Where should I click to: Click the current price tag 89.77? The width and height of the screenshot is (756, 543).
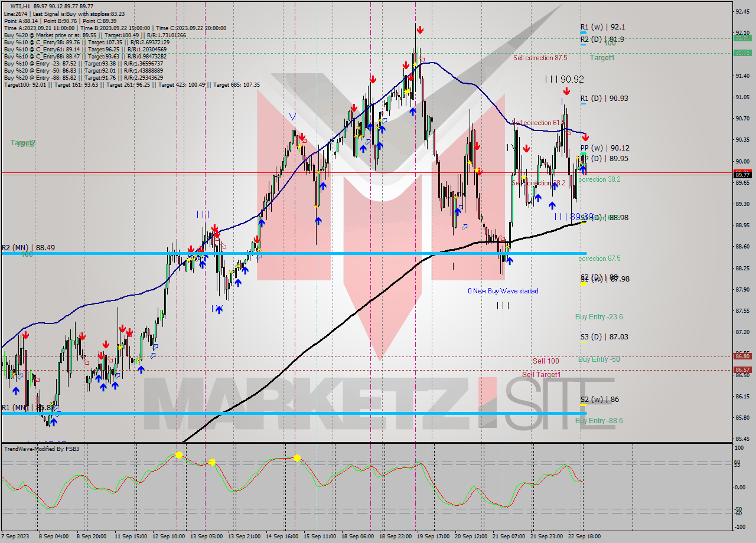tap(742, 174)
